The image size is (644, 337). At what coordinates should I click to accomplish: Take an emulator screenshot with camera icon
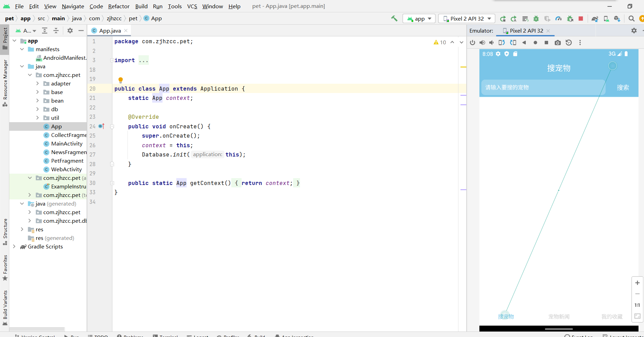point(557,43)
